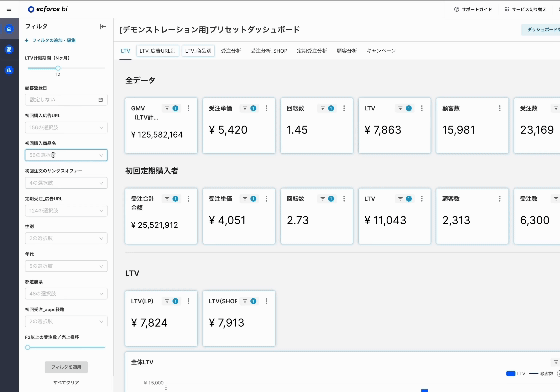Click the filter icon on the ¥ 7,824 card
This screenshot has width=560, height=392.
pos(167,301)
